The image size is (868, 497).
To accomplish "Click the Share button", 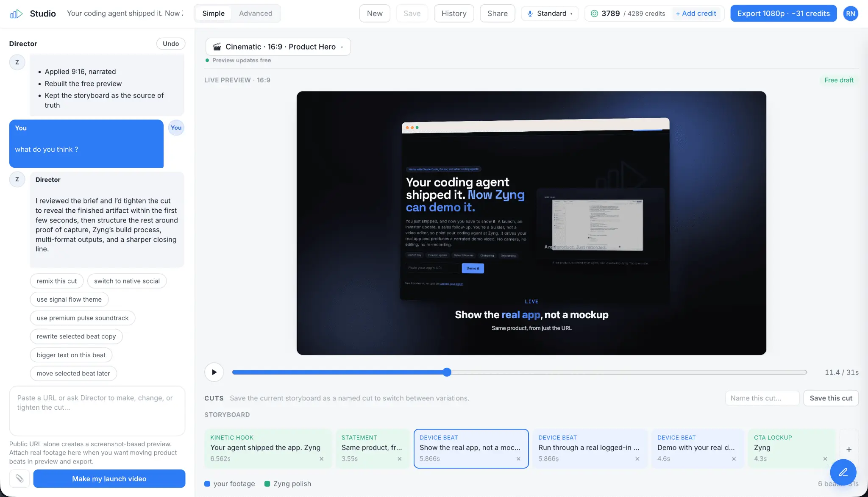I will click(497, 14).
